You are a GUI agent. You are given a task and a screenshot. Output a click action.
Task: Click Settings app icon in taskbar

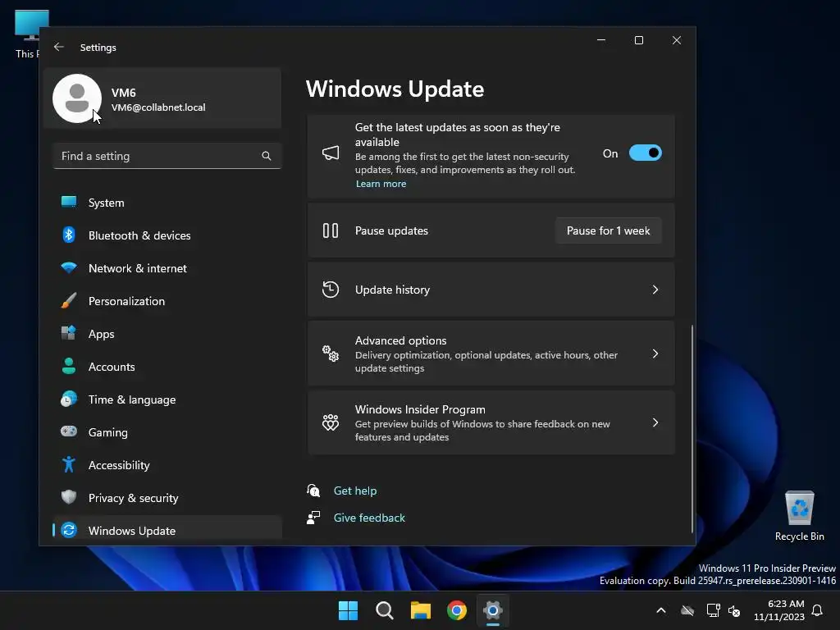click(x=493, y=610)
